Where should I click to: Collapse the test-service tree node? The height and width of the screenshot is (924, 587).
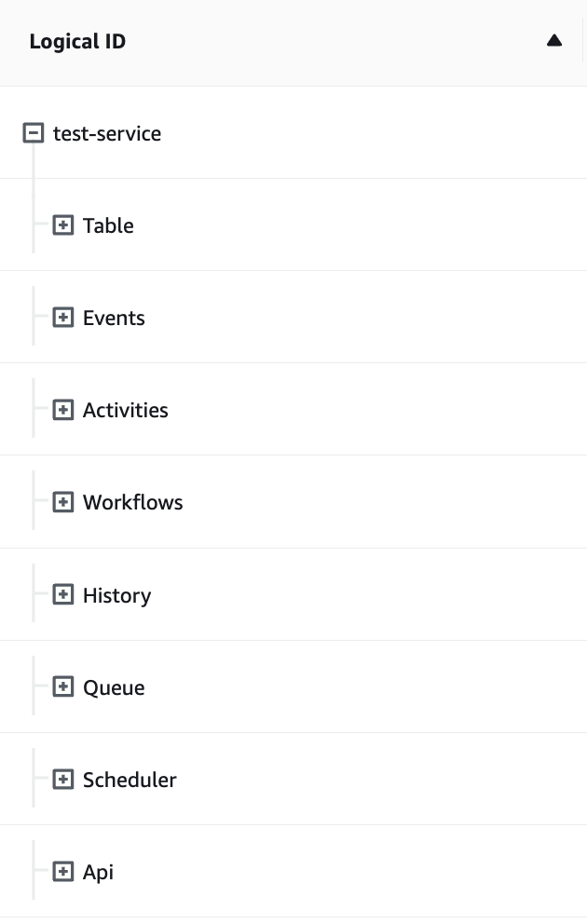pyautogui.click(x=33, y=133)
